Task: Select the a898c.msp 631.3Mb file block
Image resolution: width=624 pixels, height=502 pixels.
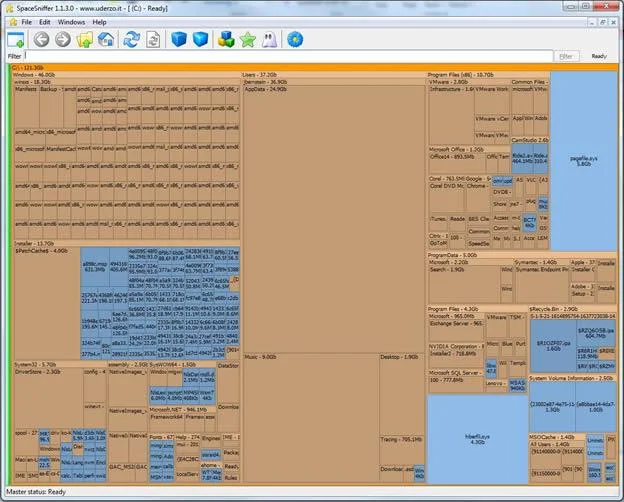Action: pyautogui.click(x=95, y=267)
